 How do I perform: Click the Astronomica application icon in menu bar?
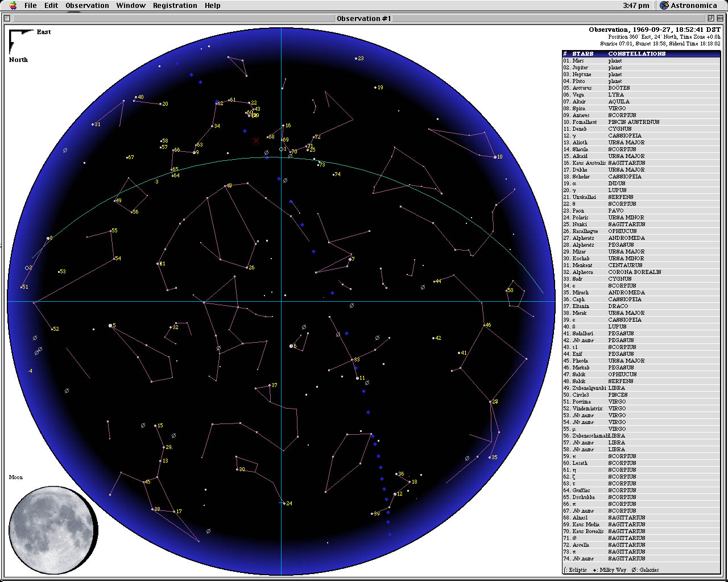[664, 5]
